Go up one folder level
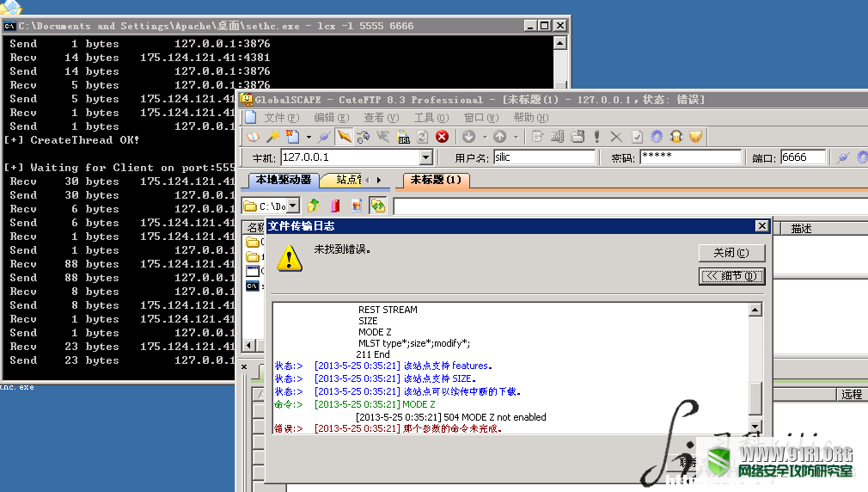 click(x=314, y=206)
